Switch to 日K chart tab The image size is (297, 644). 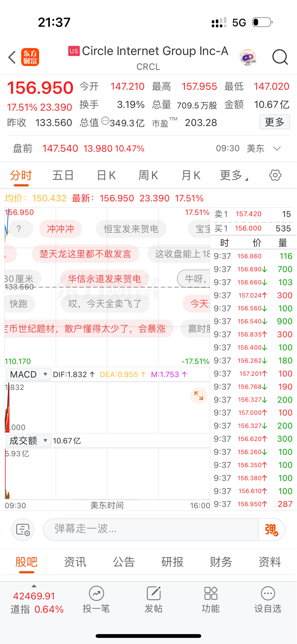106,176
